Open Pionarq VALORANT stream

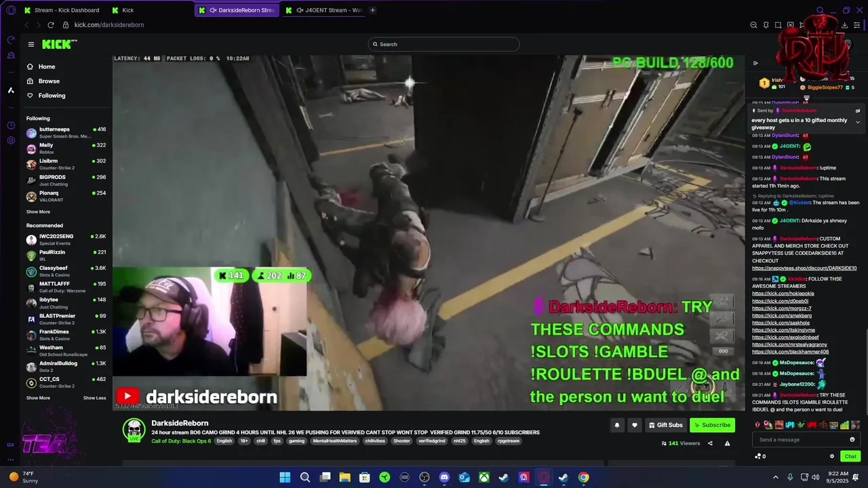66,196
